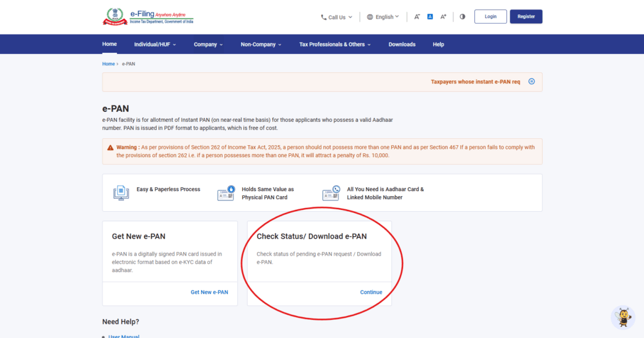Open the English language dropdown
The width and height of the screenshot is (644, 338).
click(383, 17)
